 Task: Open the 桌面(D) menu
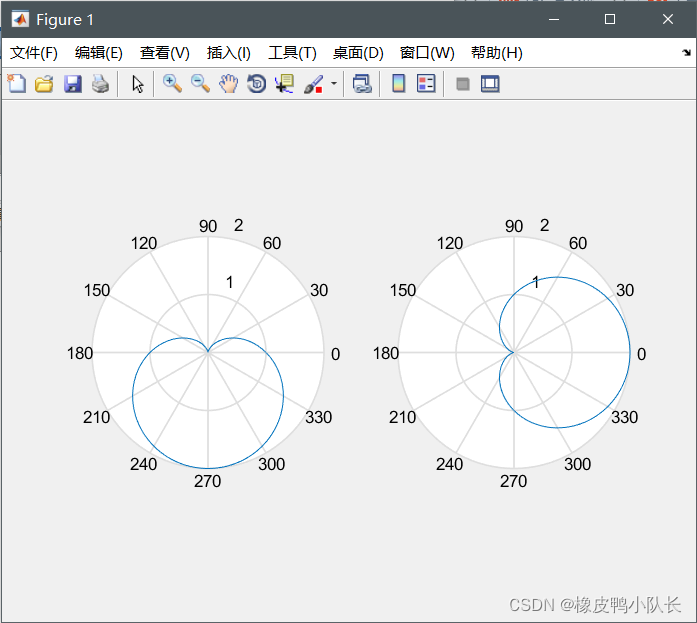click(358, 53)
